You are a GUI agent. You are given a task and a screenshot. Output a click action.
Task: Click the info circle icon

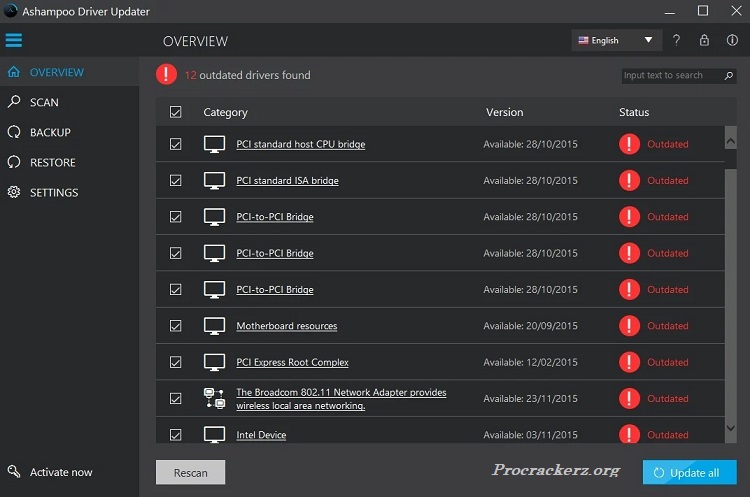coord(732,41)
